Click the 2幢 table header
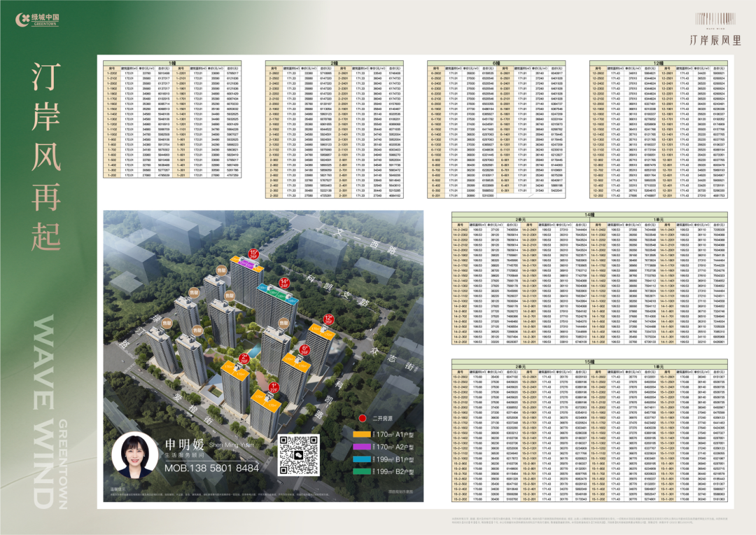Screen dimensions: 756x535 [334, 63]
